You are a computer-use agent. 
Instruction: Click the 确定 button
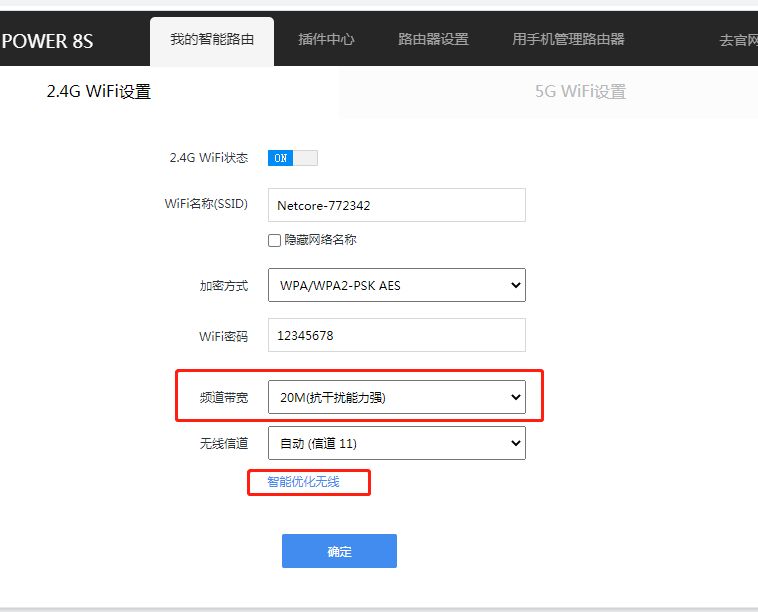point(339,551)
